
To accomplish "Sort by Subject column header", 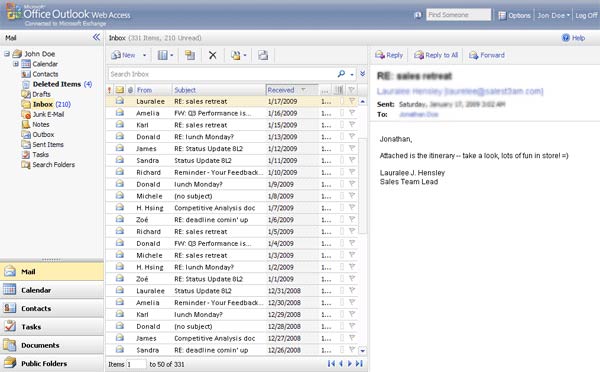I will click(219, 90).
